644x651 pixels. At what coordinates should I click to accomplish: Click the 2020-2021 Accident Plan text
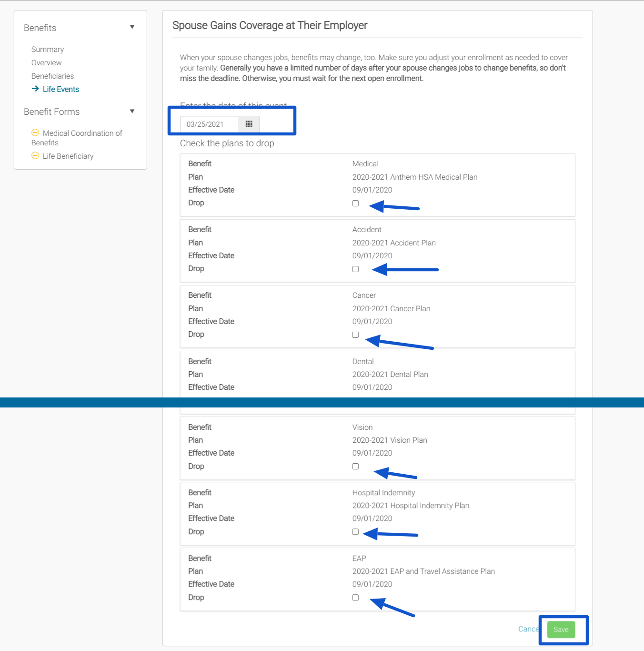click(394, 243)
